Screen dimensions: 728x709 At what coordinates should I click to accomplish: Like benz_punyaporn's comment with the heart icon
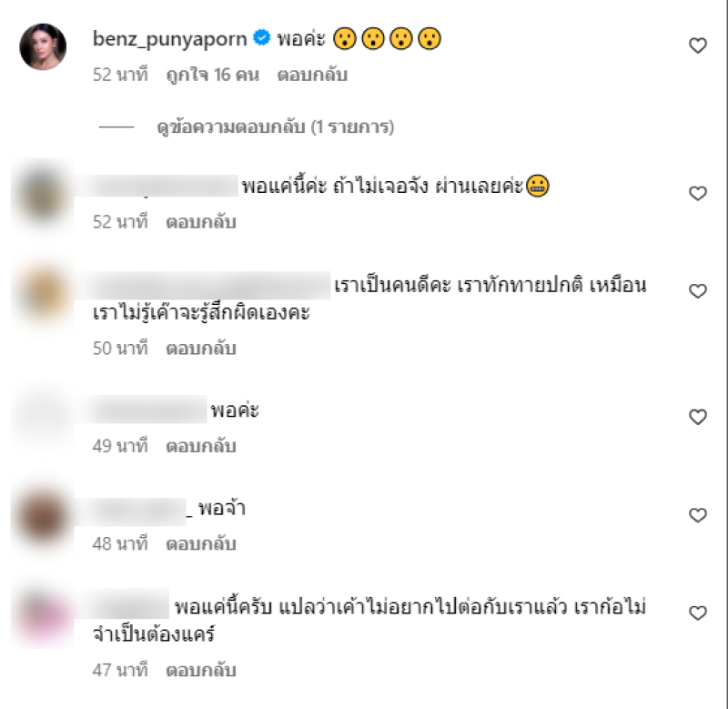click(697, 46)
